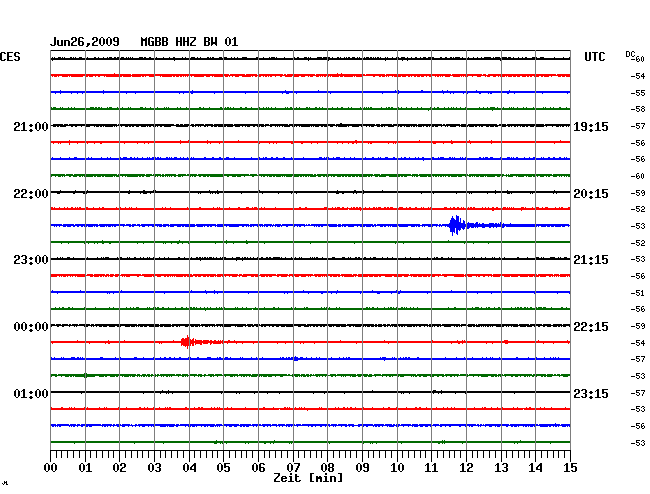Select minute 12 on the time axis

coord(466,468)
